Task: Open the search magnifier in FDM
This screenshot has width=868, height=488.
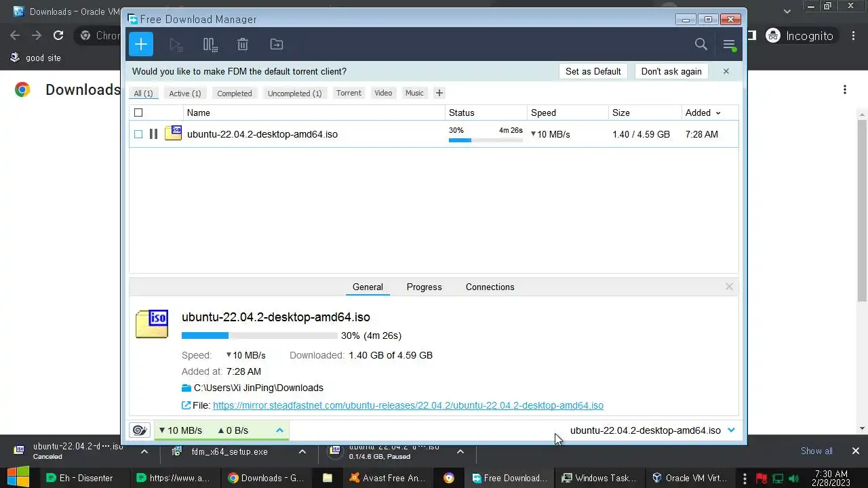Action: click(701, 45)
